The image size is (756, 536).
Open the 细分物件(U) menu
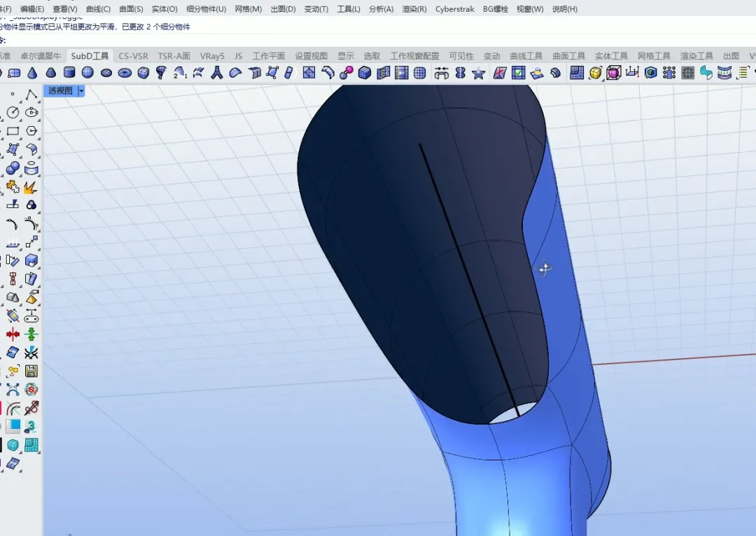point(206,8)
